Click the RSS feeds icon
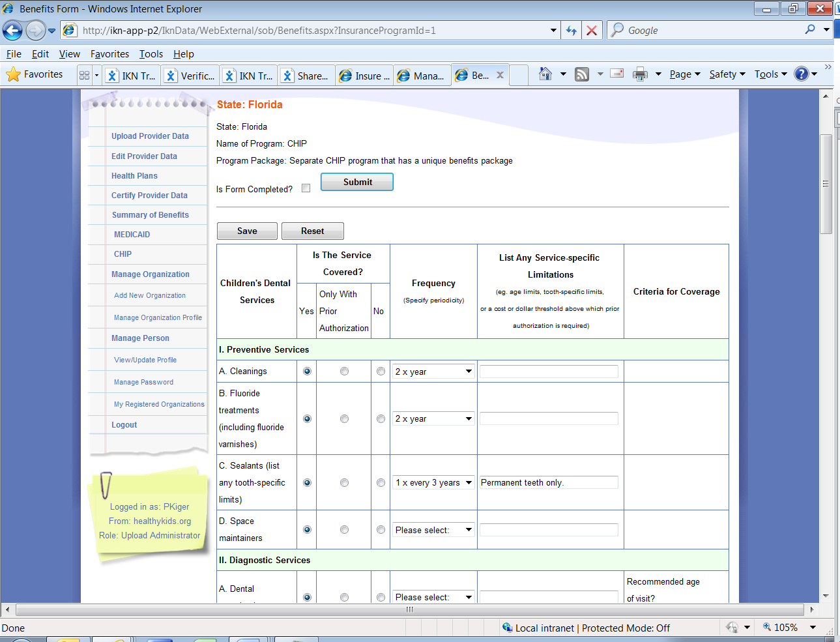Viewport: 840px width, 642px height. pyautogui.click(x=582, y=74)
